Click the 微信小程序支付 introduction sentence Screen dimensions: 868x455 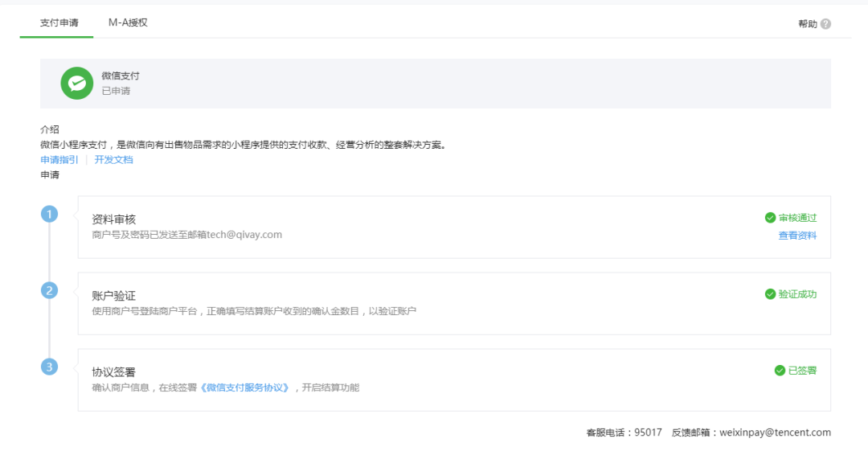[x=244, y=145]
